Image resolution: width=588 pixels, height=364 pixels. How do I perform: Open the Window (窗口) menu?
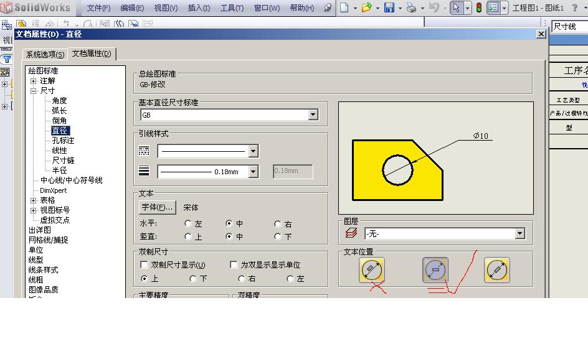pos(267,8)
